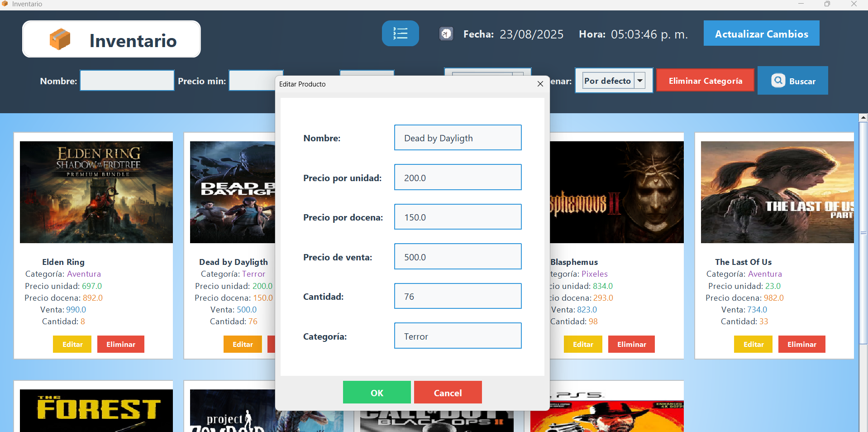Open the Por defecto sort dropdown

pyautogui.click(x=640, y=81)
